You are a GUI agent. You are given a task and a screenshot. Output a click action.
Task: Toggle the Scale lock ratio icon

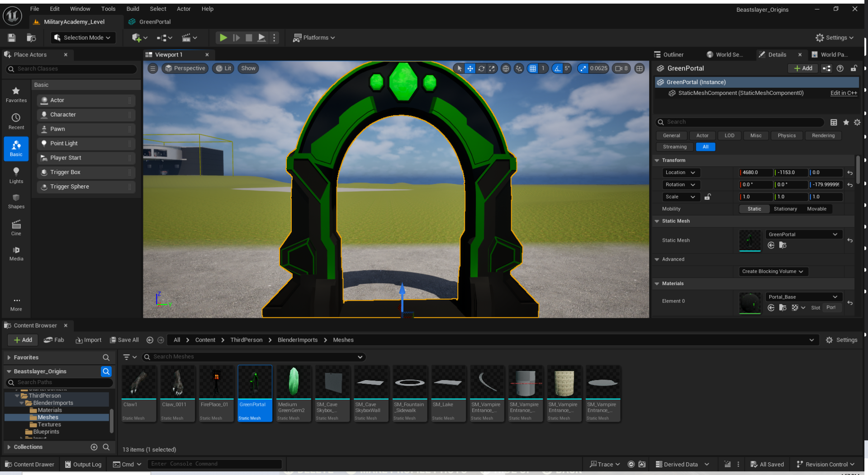click(707, 197)
